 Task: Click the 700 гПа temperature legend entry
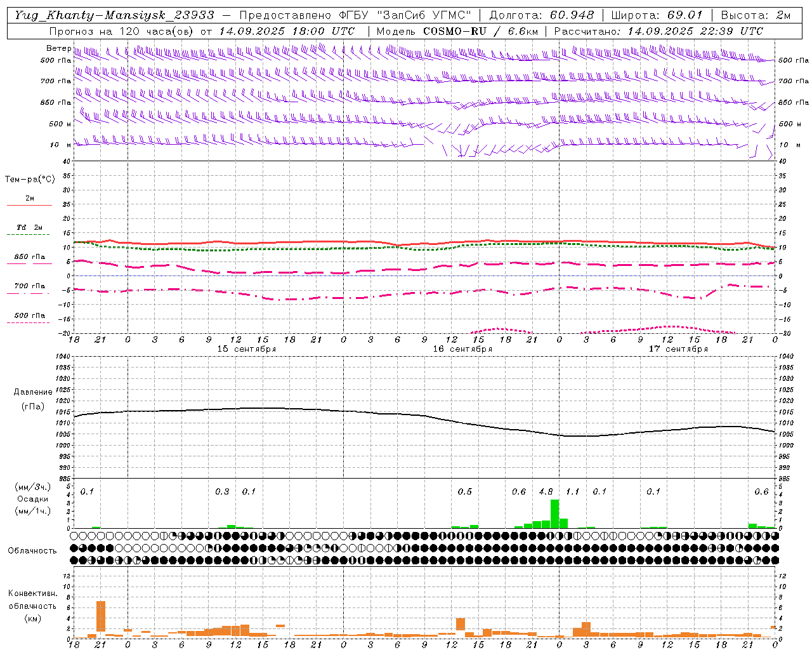click(29, 286)
